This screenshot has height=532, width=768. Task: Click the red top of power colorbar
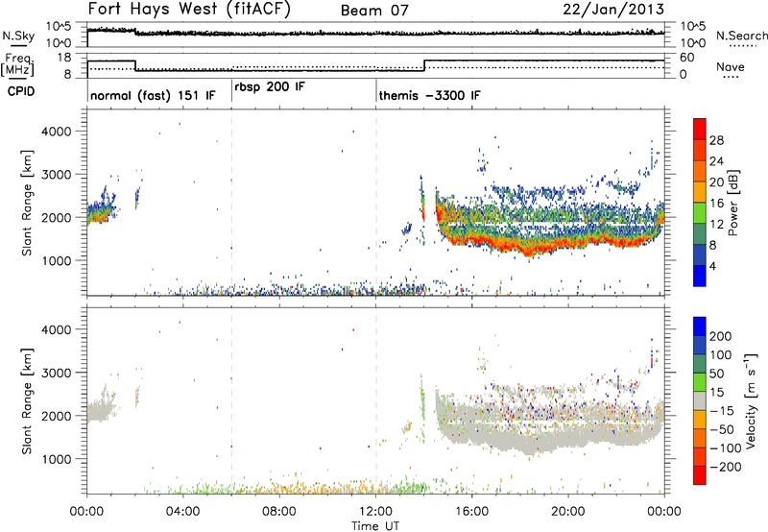click(700, 129)
